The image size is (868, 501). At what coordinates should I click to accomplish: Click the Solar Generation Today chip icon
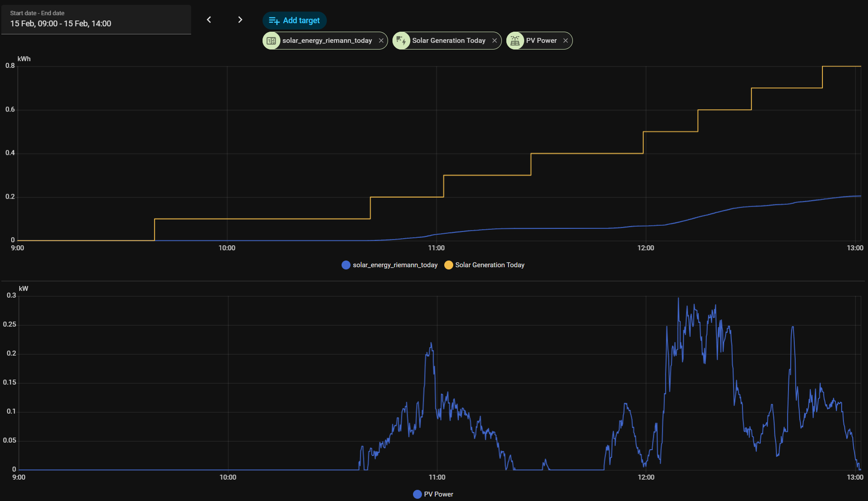coord(401,41)
